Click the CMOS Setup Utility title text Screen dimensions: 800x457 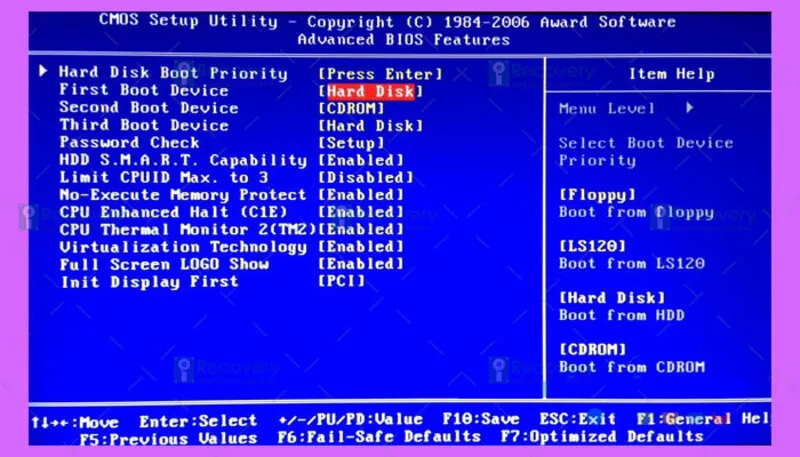pos(387,21)
